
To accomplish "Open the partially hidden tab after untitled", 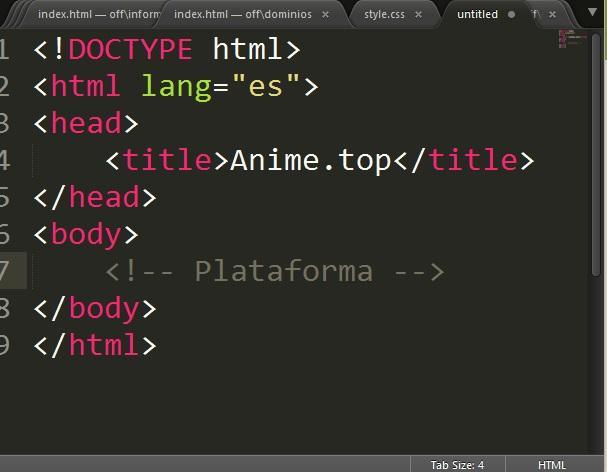I will tap(535, 15).
